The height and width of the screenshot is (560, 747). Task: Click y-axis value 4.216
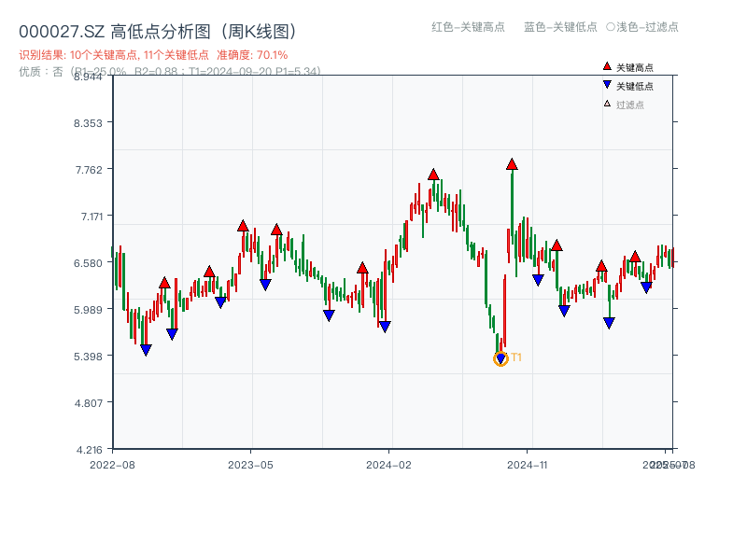point(89,450)
